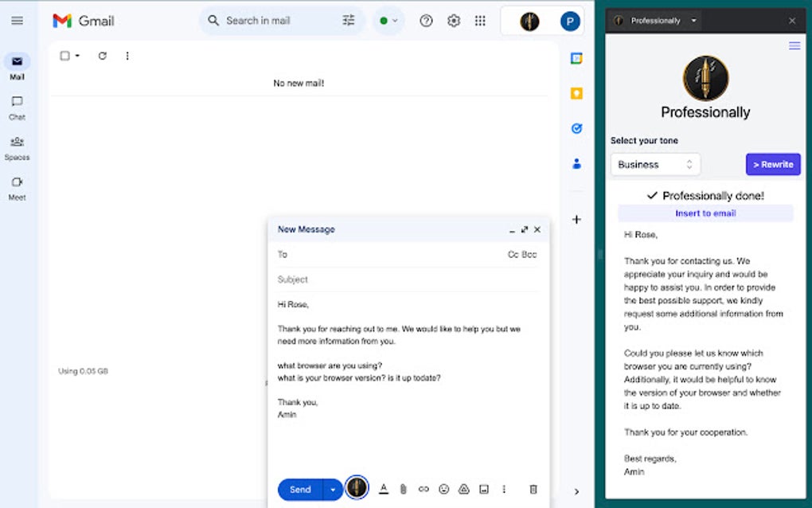Toggle formatting options in the compose window

383,489
